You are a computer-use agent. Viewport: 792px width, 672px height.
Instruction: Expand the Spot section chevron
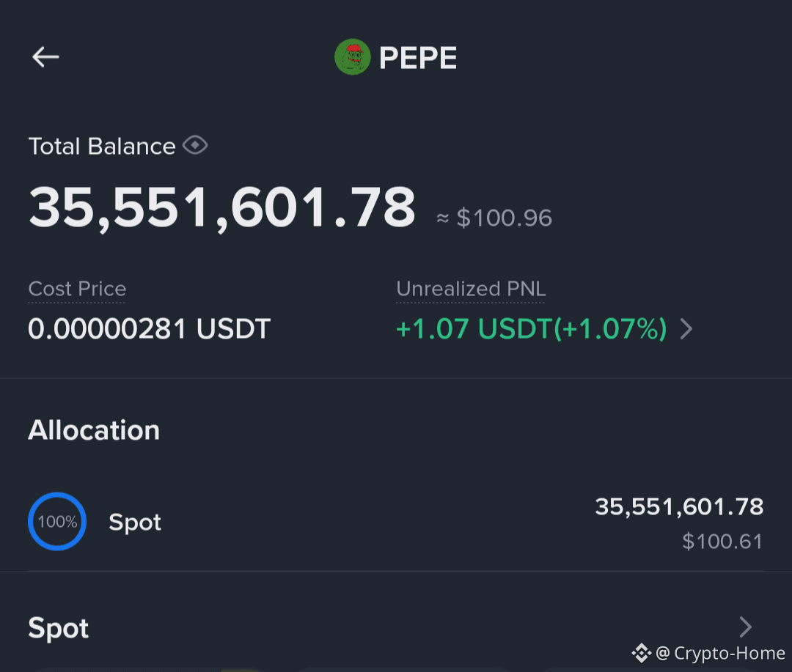[x=746, y=627]
